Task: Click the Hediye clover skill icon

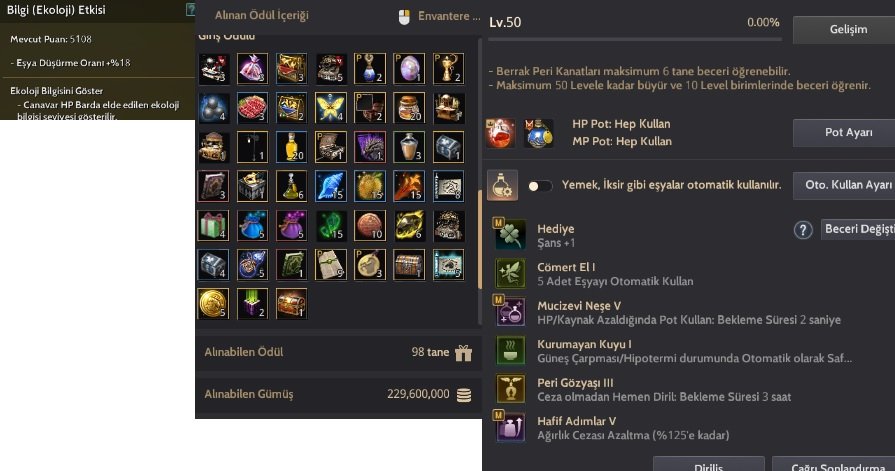Action: [510, 235]
